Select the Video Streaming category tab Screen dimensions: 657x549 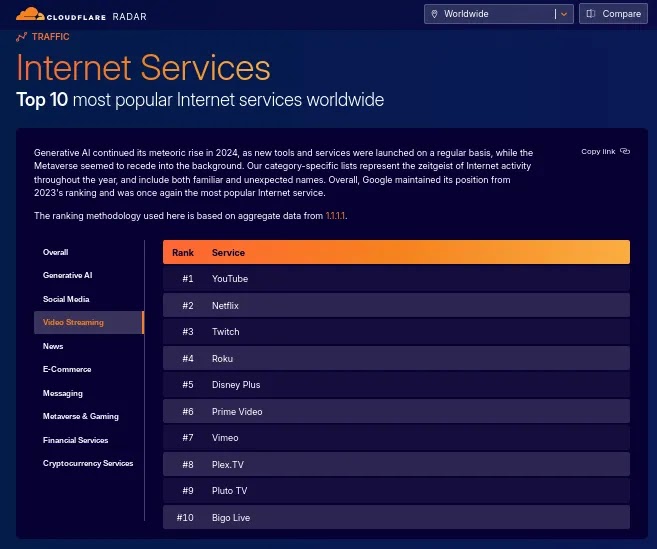pos(89,322)
